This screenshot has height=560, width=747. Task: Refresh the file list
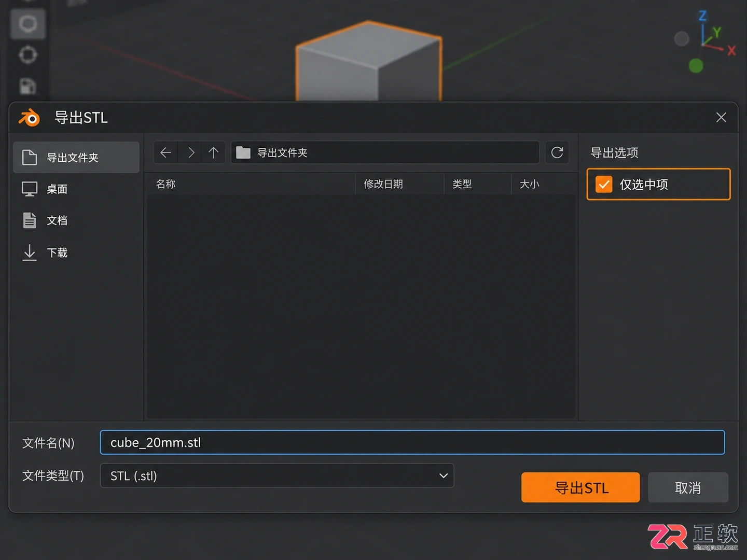tap(557, 152)
